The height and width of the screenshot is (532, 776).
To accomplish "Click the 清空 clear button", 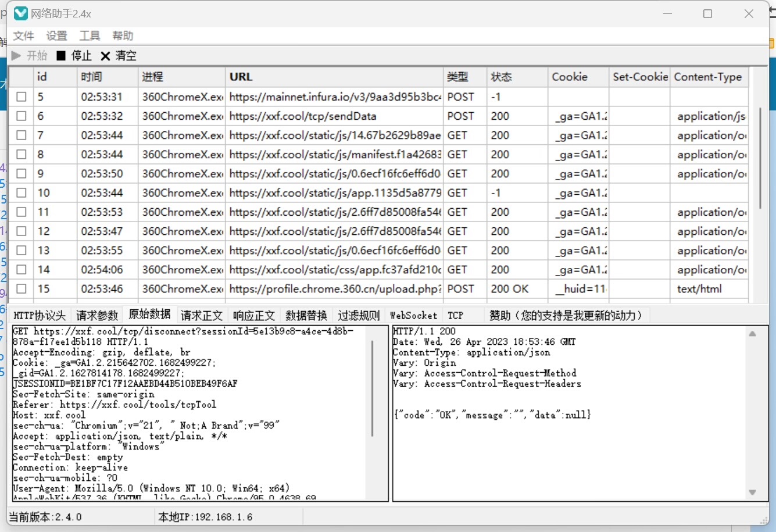I will pos(119,56).
